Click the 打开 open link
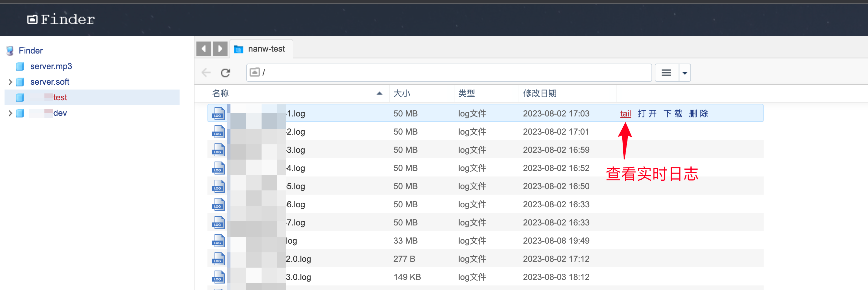The height and width of the screenshot is (290, 868). pyautogui.click(x=647, y=114)
